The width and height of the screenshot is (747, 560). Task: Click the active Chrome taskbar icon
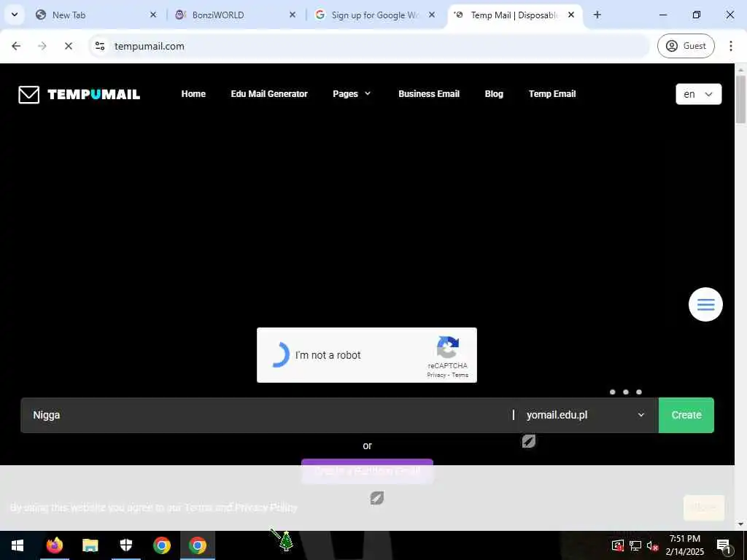click(x=198, y=545)
